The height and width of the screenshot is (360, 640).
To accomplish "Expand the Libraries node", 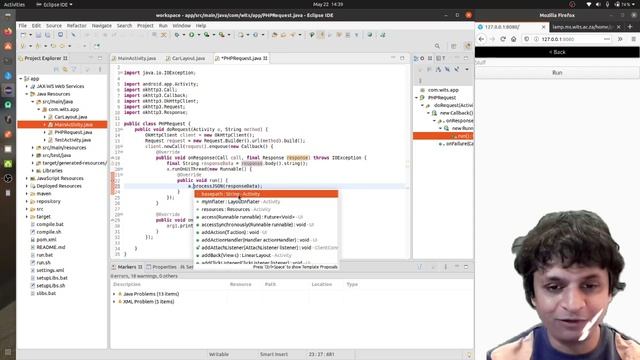I will coord(33,171).
